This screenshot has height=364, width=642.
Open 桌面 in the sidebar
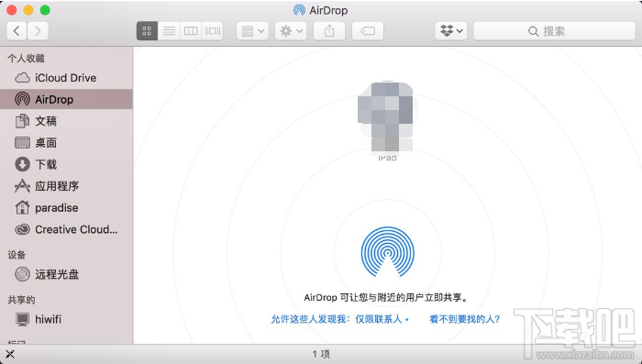click(x=66, y=143)
